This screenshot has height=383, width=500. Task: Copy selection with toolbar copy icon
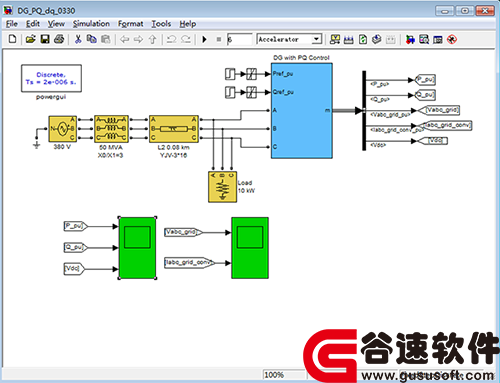91,39
